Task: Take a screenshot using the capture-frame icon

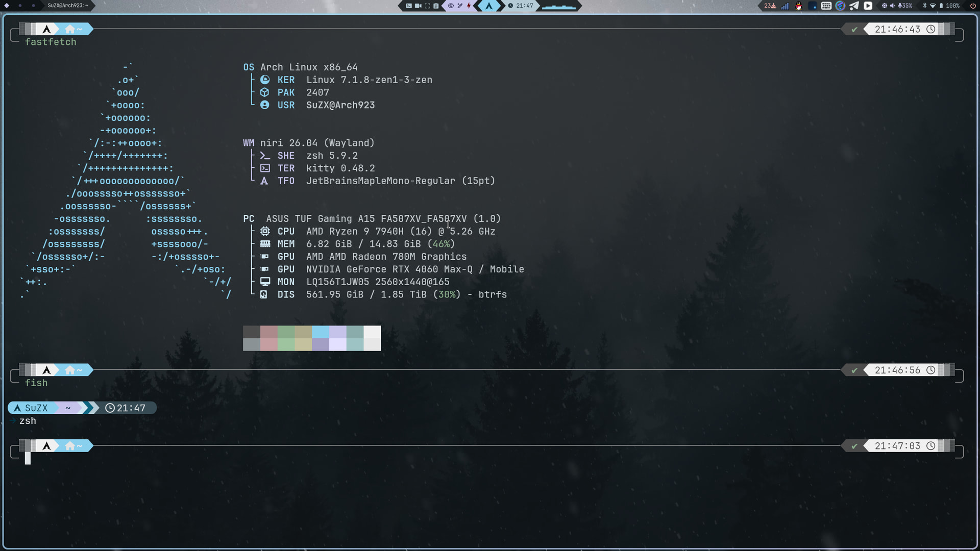Action: [427, 6]
